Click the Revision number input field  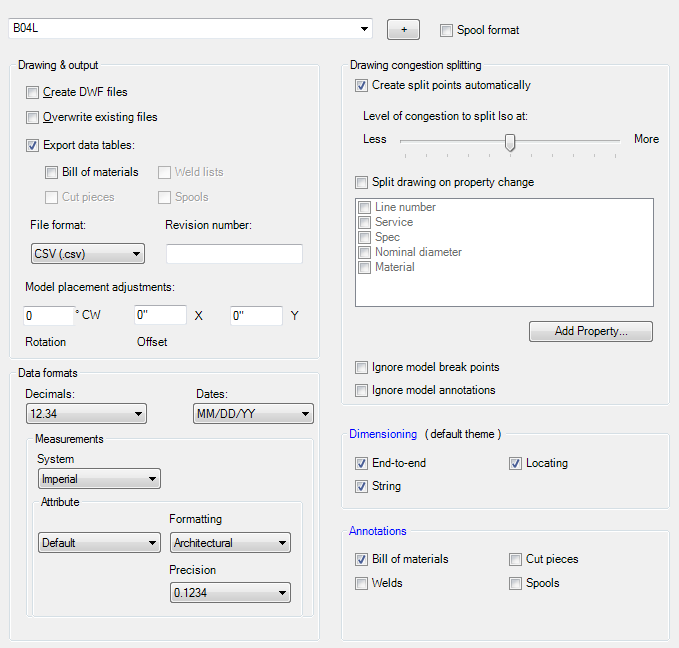coord(234,254)
